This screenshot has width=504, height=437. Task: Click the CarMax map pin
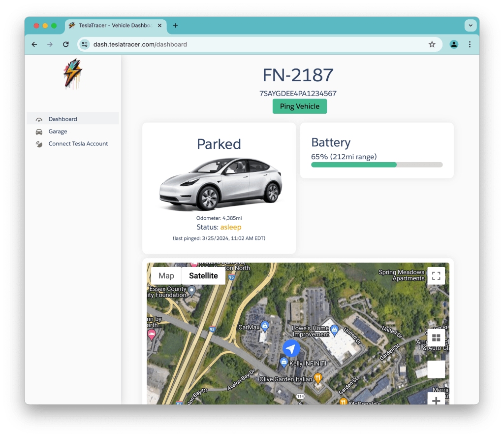(x=265, y=326)
